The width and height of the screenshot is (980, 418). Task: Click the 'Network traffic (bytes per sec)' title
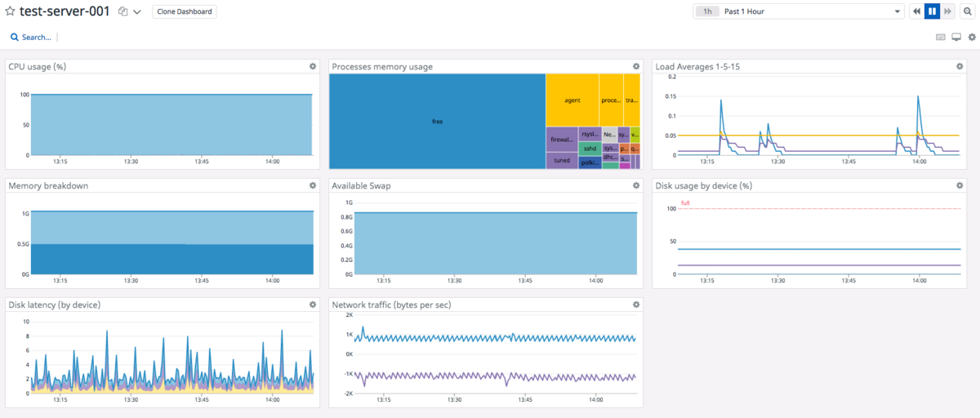coord(391,305)
